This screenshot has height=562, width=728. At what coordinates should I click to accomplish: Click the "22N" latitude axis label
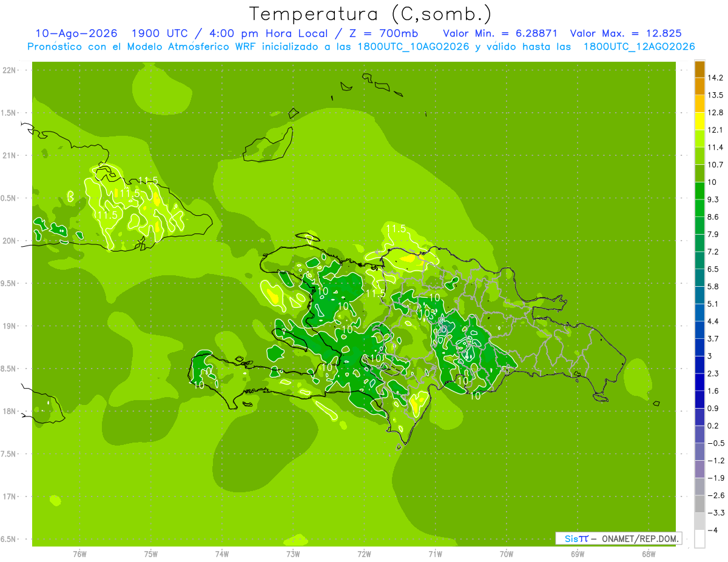coord(10,70)
